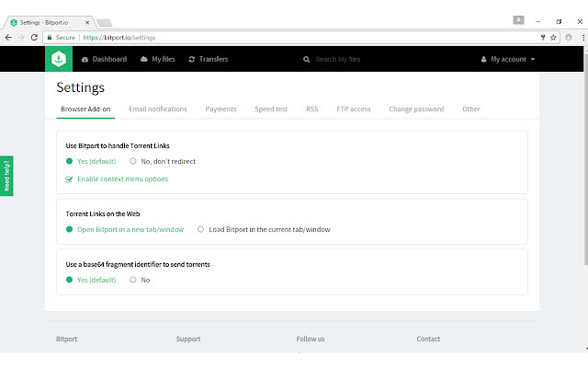
Task: Switch to the Speed test tab
Action: coord(271,109)
